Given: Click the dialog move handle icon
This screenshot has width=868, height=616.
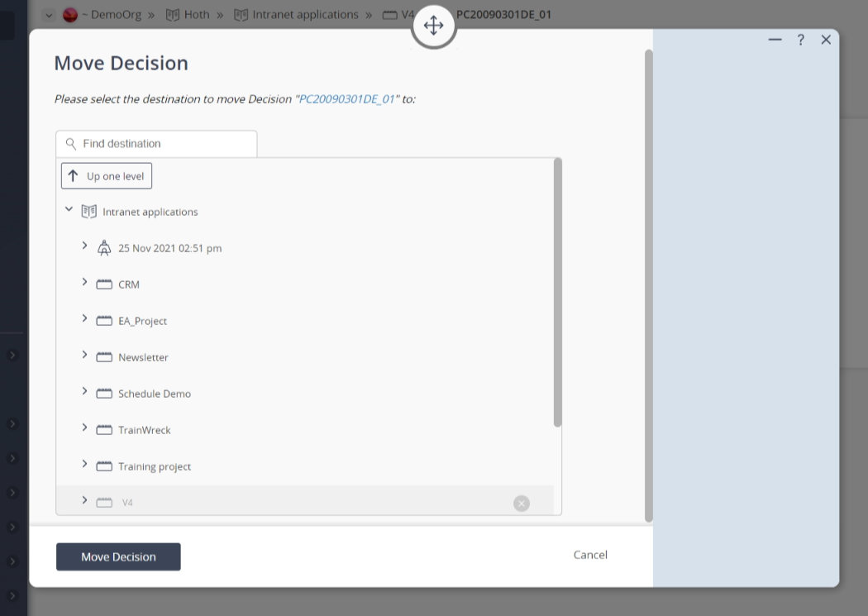Looking at the screenshot, I should (x=433, y=26).
